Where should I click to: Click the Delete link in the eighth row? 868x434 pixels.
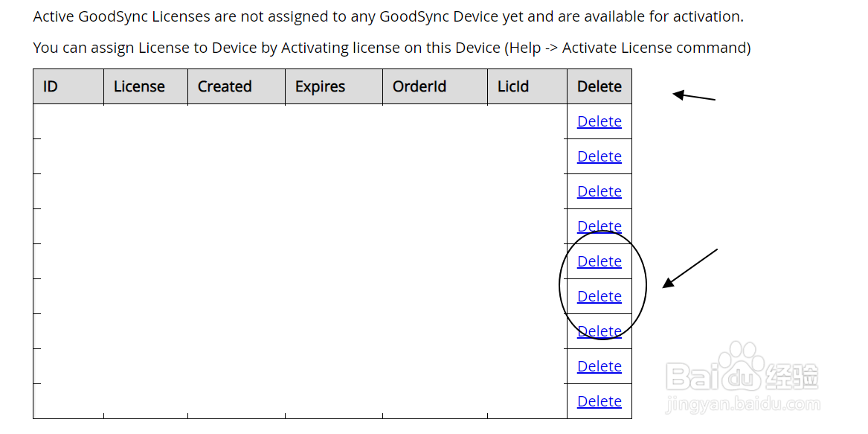click(x=599, y=366)
